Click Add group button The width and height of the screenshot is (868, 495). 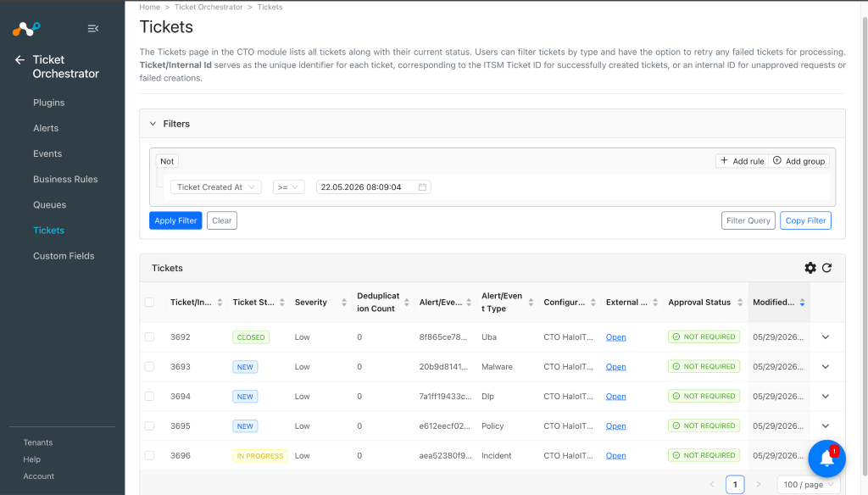pos(798,161)
